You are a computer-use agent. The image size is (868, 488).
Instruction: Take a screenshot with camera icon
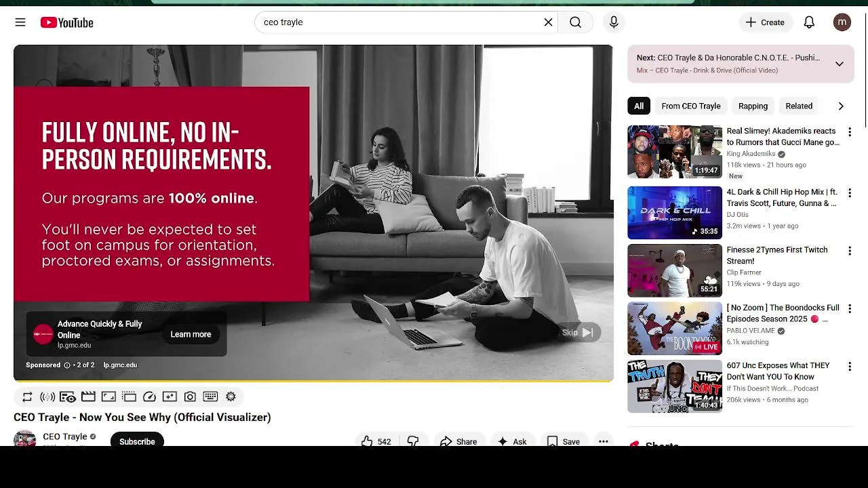190,396
